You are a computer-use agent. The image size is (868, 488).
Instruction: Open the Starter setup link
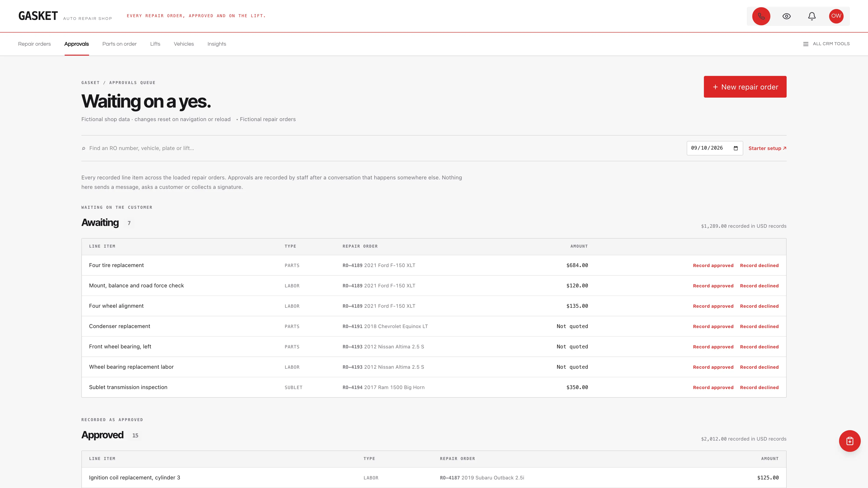[767, 148]
